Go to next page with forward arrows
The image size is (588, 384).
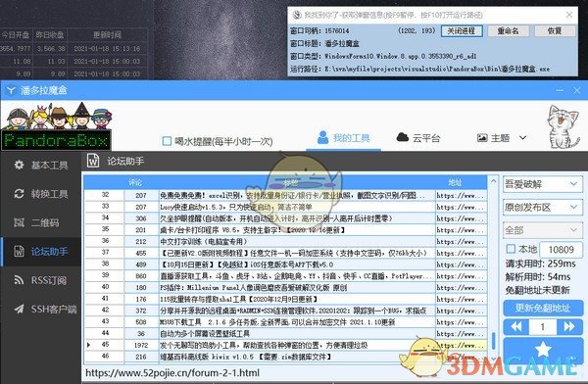(x=569, y=327)
